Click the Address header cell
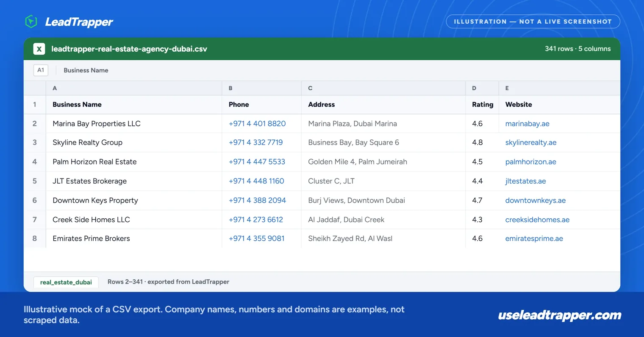The height and width of the screenshot is (337, 644). click(x=383, y=105)
